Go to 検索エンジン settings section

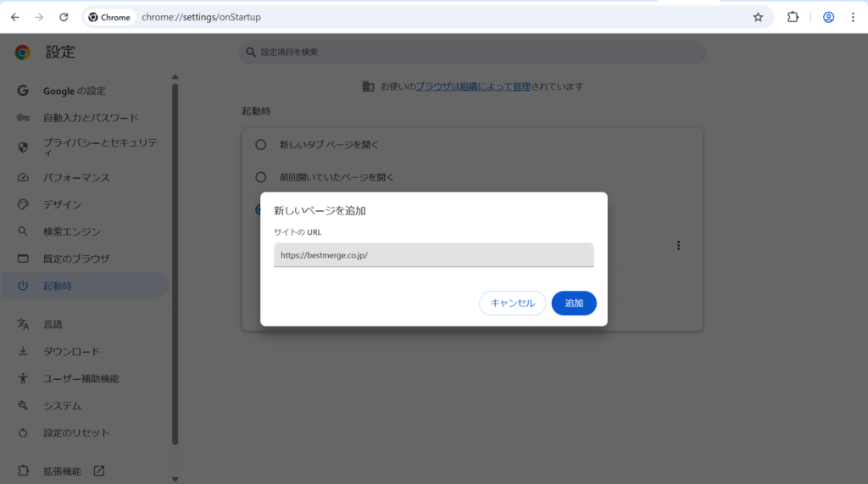point(71,231)
